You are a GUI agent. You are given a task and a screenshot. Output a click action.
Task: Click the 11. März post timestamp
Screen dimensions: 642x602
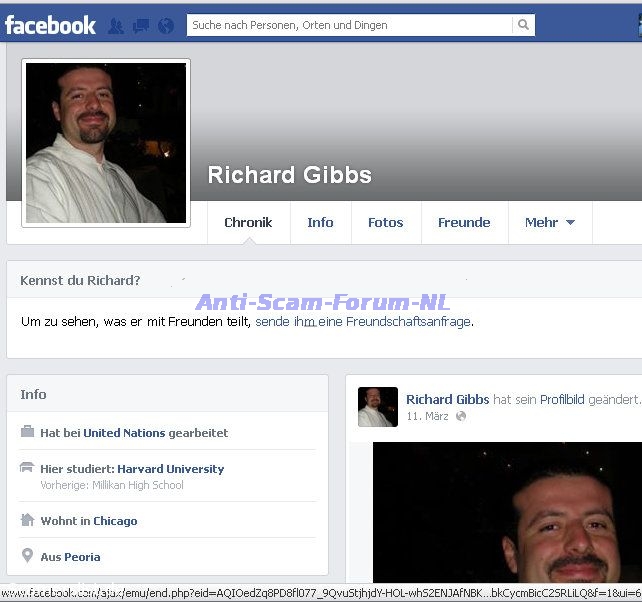point(427,416)
